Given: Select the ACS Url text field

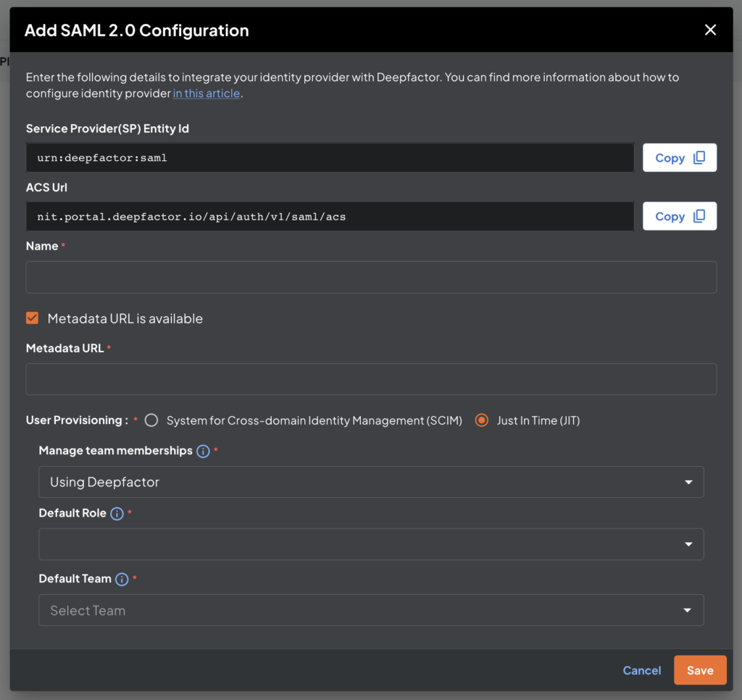Looking at the screenshot, I should [330, 216].
